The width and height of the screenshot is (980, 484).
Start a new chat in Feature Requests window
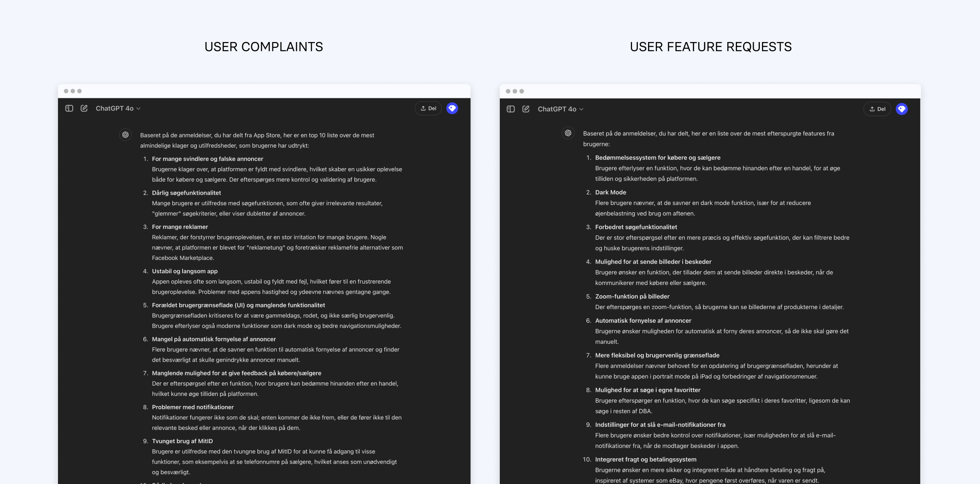click(526, 109)
